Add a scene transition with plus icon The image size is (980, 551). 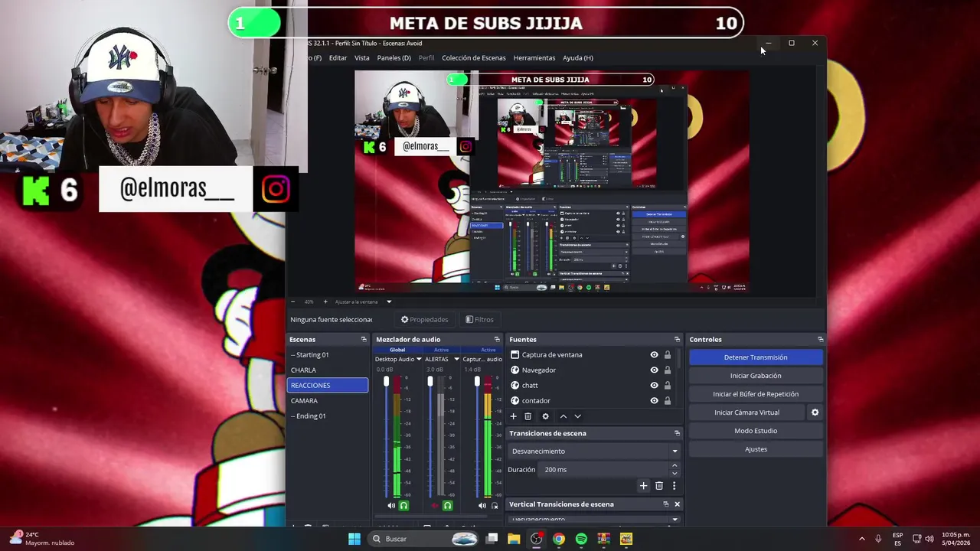click(643, 486)
